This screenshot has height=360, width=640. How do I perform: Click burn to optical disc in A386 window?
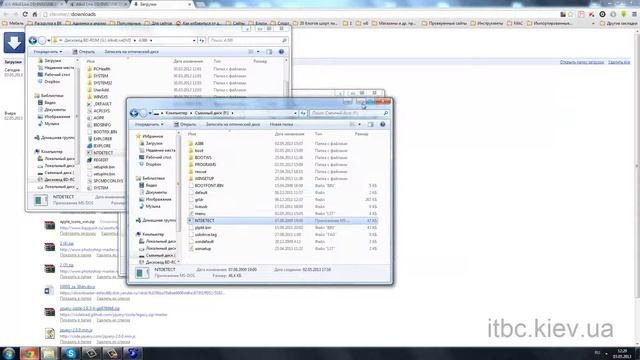(131, 52)
